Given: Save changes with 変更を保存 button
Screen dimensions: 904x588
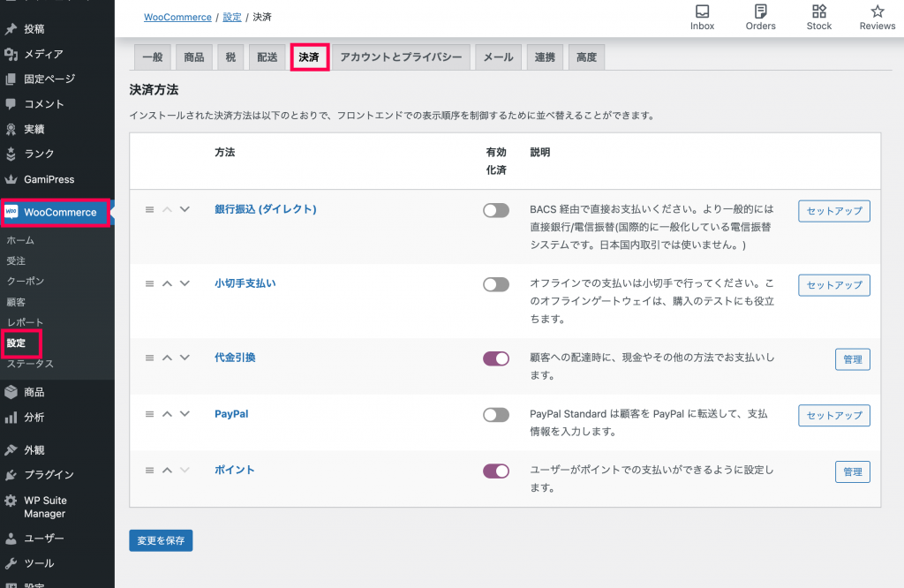Looking at the screenshot, I should [x=161, y=540].
